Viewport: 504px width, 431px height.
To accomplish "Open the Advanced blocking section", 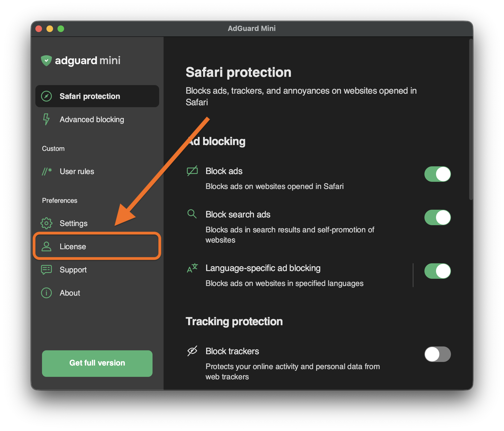I will (92, 119).
